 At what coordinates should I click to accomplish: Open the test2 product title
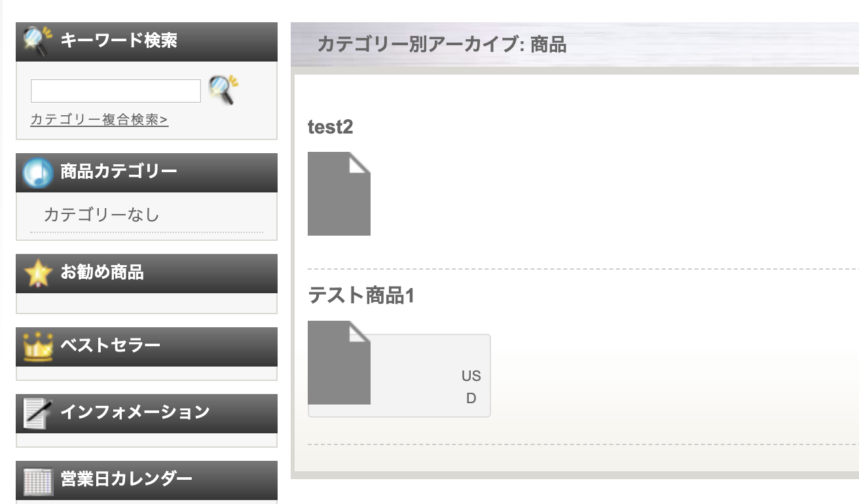point(330,127)
